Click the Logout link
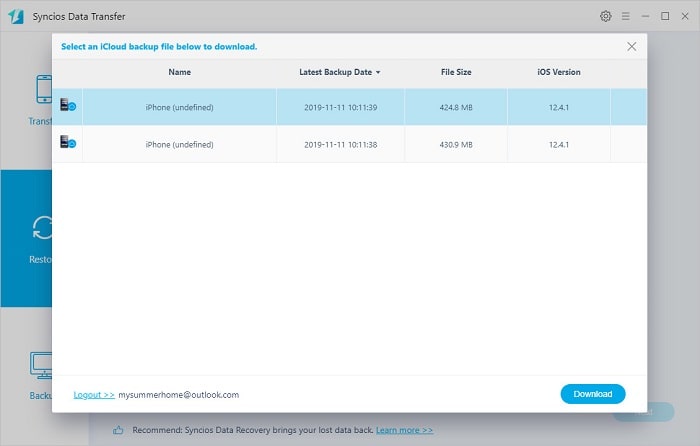Image resolution: width=700 pixels, height=446 pixels. 94,395
